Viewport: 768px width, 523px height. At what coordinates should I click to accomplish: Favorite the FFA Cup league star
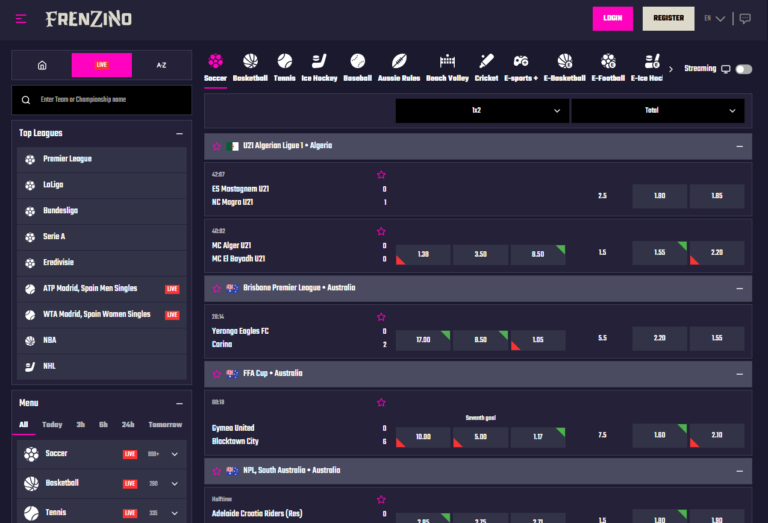click(x=217, y=374)
